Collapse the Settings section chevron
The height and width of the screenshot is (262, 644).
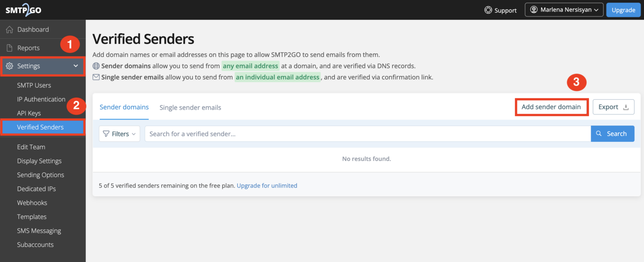[x=75, y=66]
